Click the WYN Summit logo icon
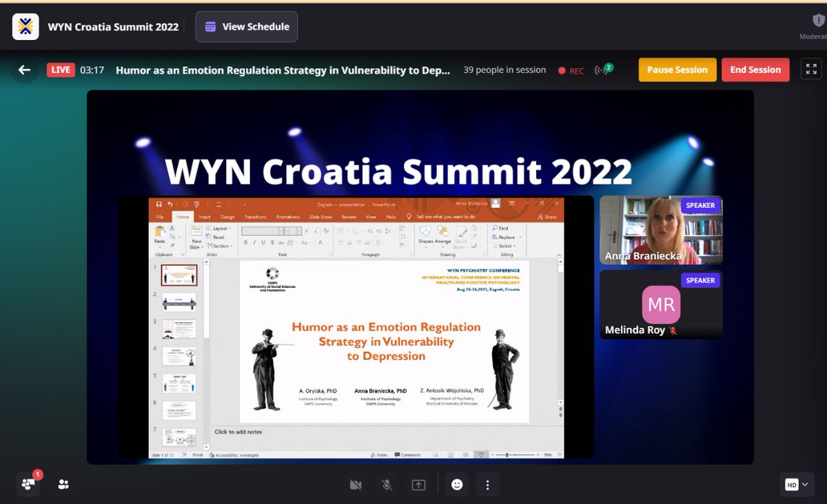827x504 pixels. 25,27
